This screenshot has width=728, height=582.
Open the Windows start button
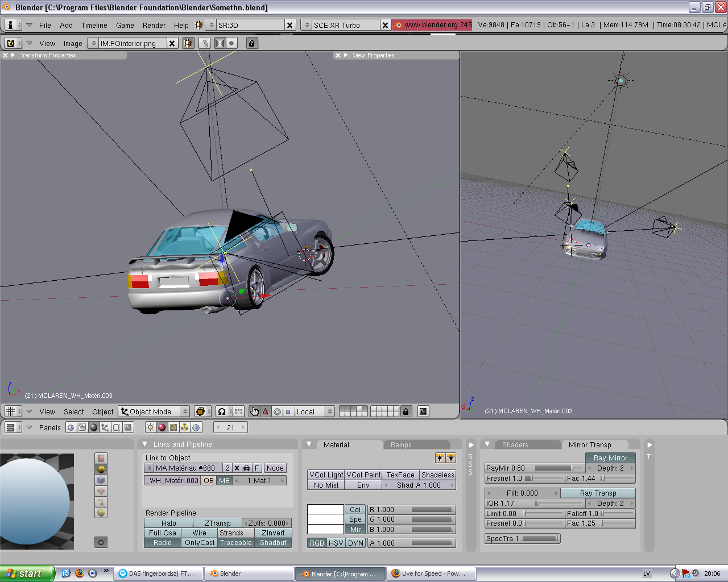(x=27, y=573)
